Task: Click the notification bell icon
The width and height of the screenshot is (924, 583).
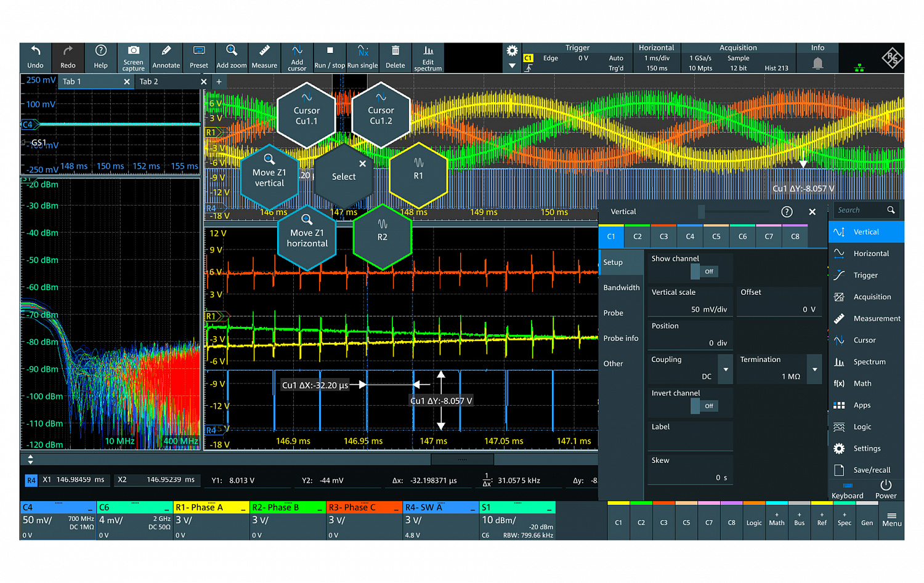Action: click(817, 63)
